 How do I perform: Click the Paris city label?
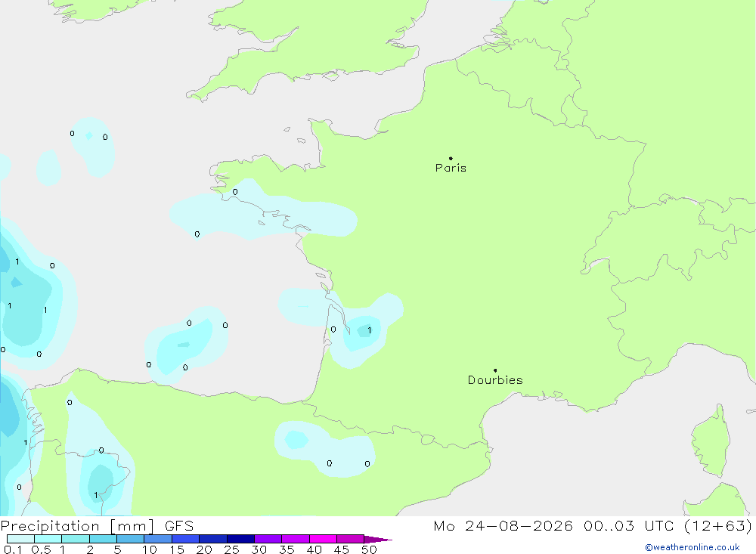(451, 168)
